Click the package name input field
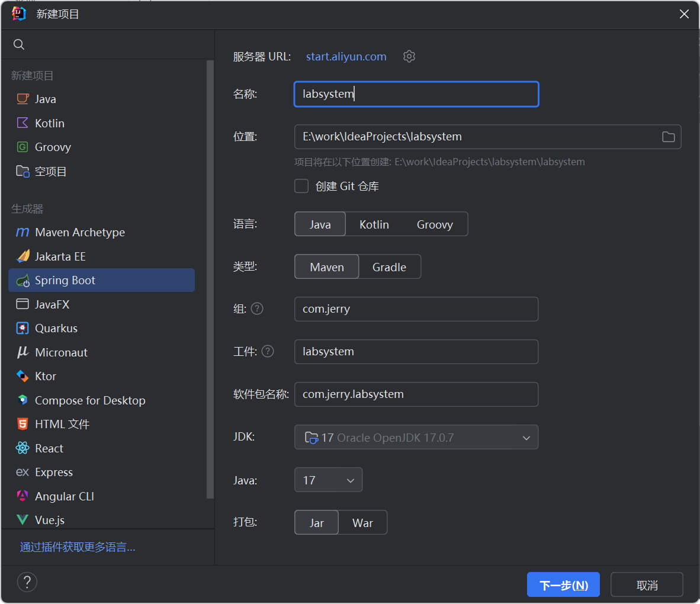Viewport: 700px width, 604px height. 416,394
